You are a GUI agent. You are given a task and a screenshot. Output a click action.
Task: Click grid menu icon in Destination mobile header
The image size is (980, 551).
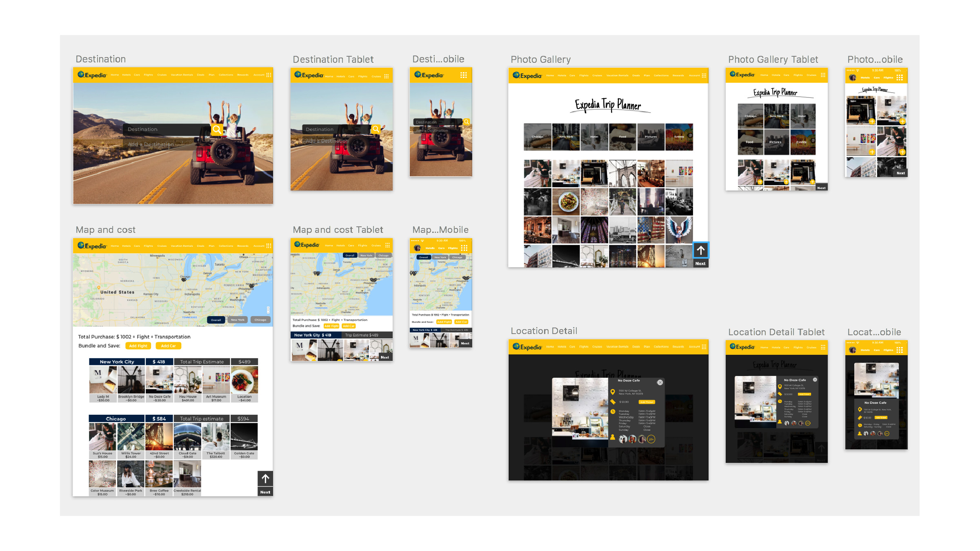coord(463,75)
